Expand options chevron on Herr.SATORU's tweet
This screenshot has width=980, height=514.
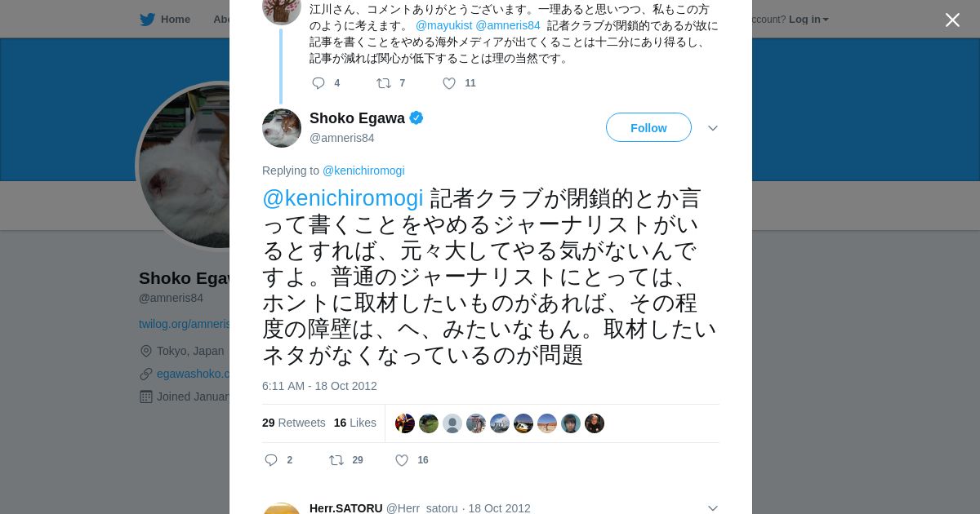(x=712, y=507)
